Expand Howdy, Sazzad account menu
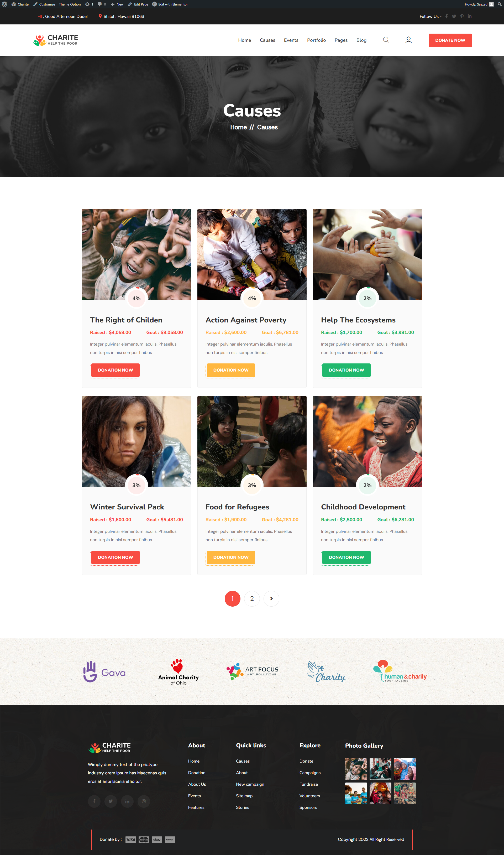This screenshot has height=855, width=504. [x=479, y=4]
